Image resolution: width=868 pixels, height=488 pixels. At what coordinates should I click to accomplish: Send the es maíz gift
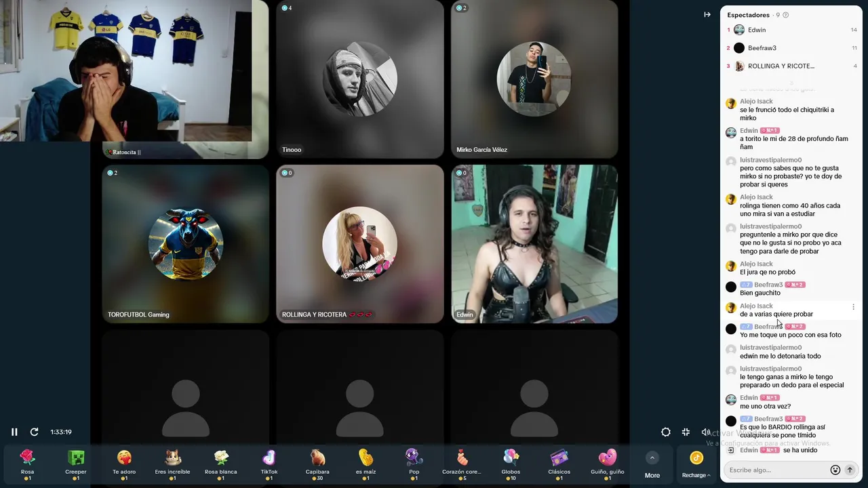pyautogui.click(x=366, y=464)
